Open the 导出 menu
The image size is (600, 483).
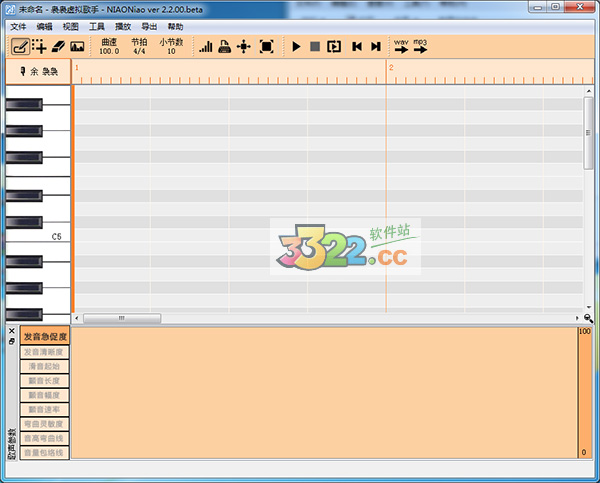point(149,26)
